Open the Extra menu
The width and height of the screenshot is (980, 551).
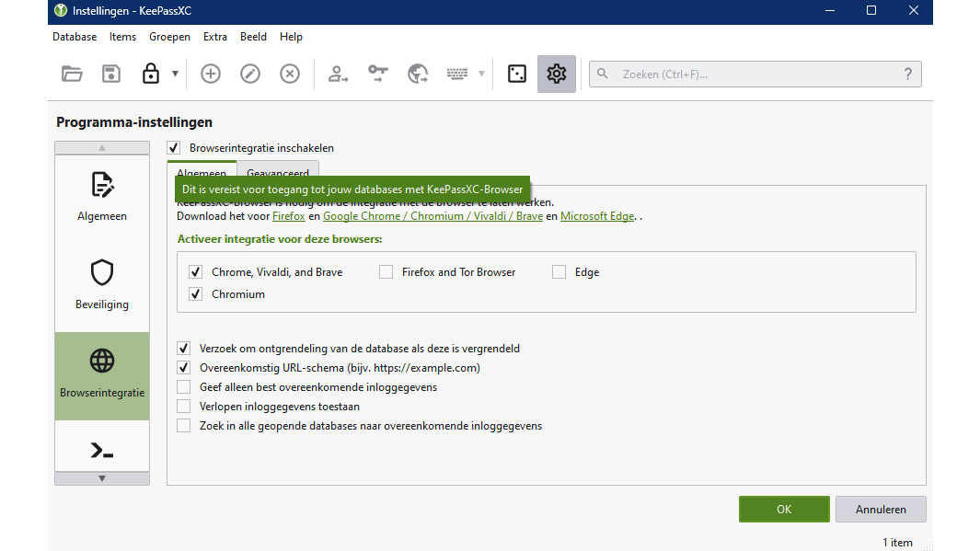click(215, 37)
